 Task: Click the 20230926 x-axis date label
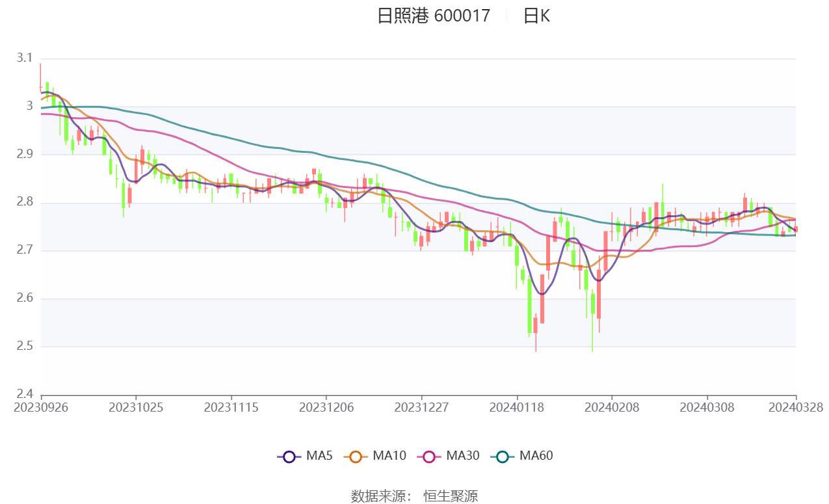41,407
